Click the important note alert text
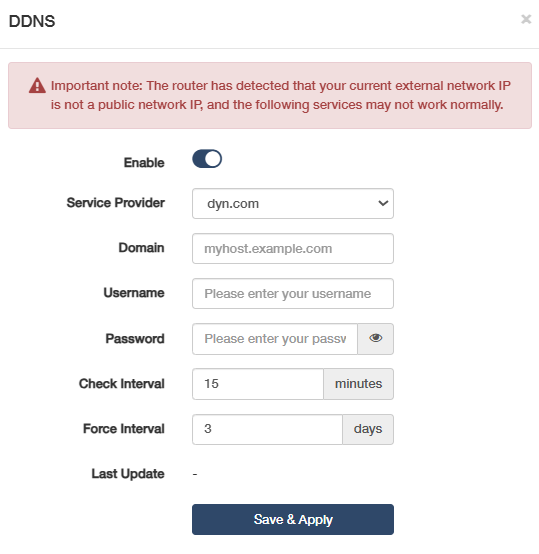 coord(280,95)
